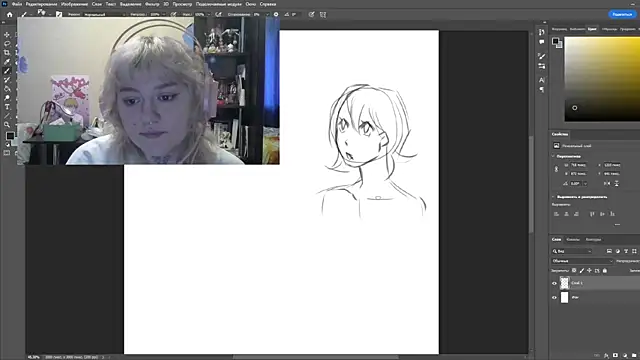Hide the Фон background layer
Screen dimensions: 640x360
point(554,298)
